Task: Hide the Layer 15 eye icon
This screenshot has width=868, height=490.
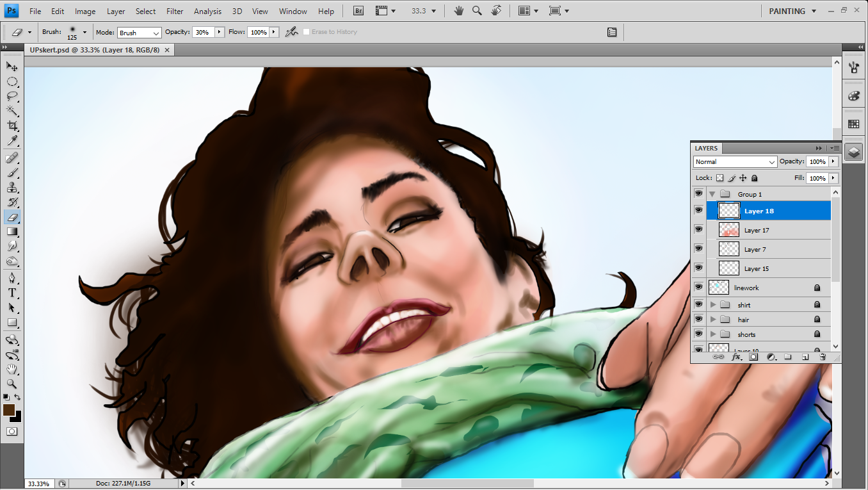Action: coord(698,268)
